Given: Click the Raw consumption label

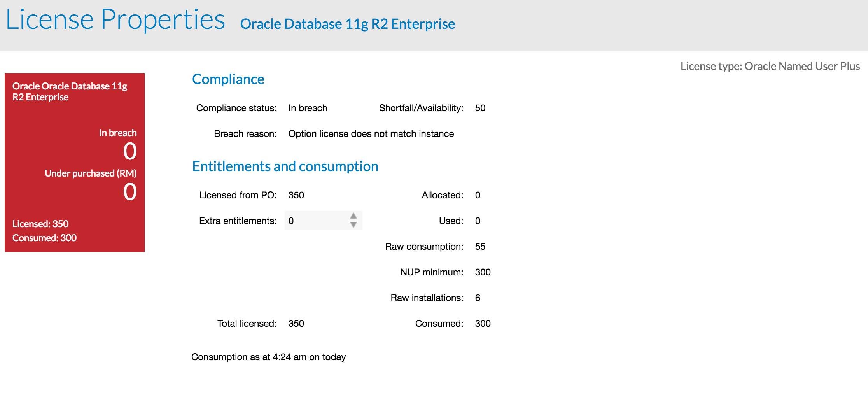Looking at the screenshot, I should (424, 247).
